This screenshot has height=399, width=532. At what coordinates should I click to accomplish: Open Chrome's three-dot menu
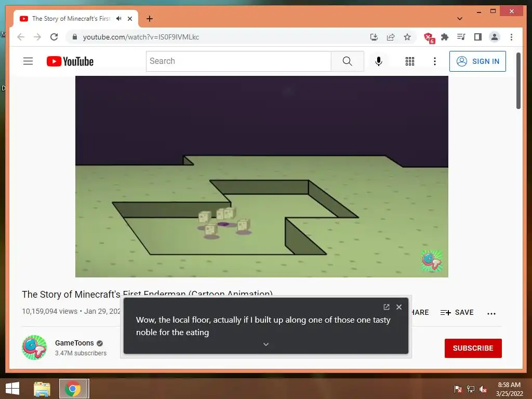pyautogui.click(x=511, y=37)
